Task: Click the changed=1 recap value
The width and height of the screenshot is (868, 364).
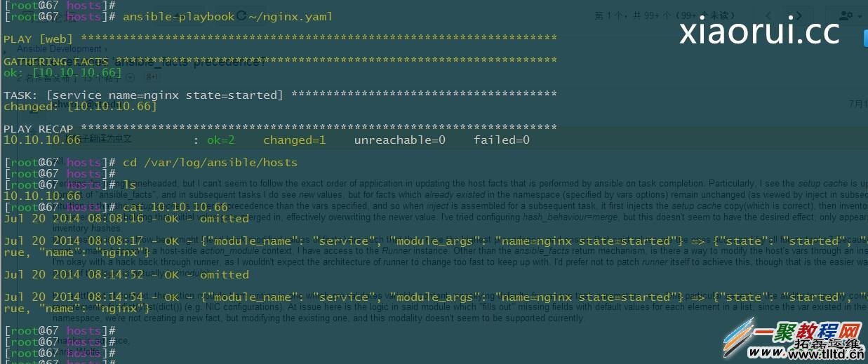Action: click(x=294, y=140)
